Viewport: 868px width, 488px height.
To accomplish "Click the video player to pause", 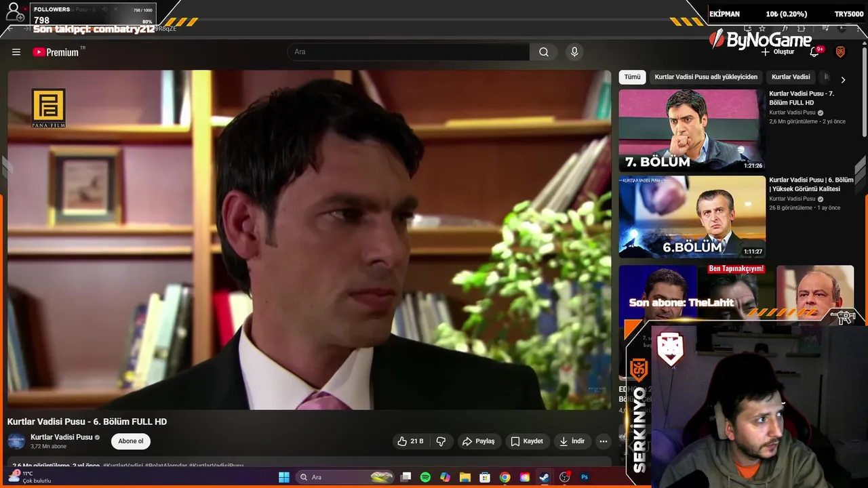I will (309, 239).
